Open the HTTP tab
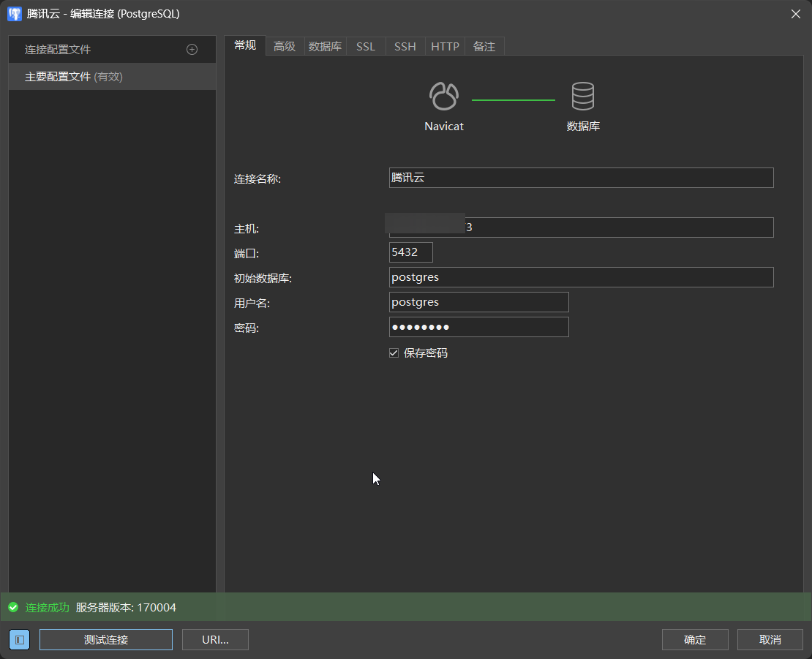The height and width of the screenshot is (659, 812). (445, 47)
